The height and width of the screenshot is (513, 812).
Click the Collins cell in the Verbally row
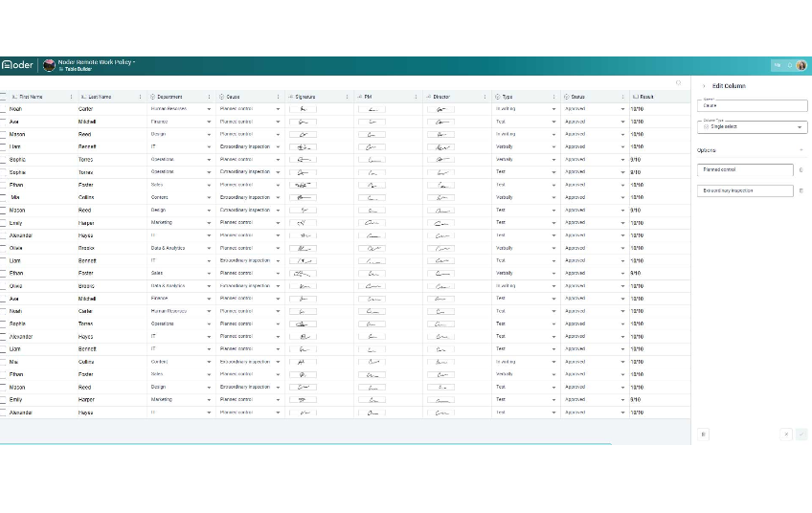pos(86,198)
